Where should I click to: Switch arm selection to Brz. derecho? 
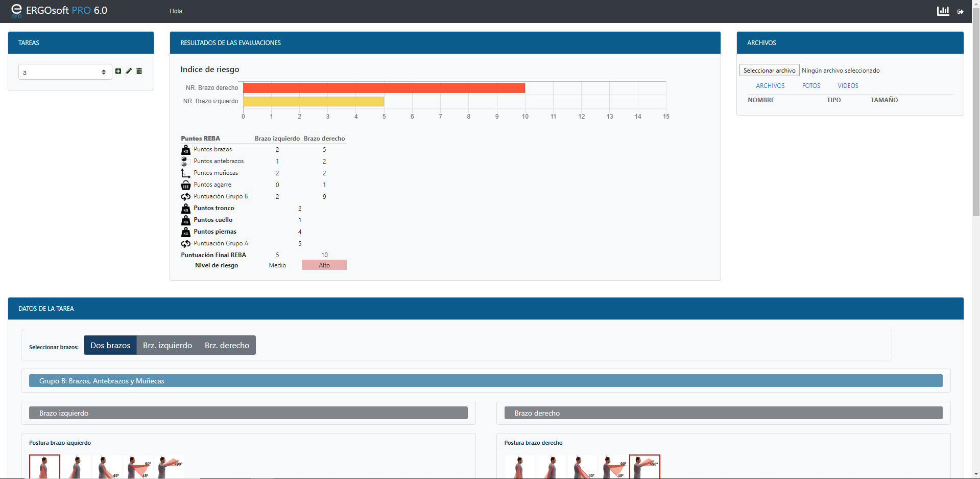227,345
